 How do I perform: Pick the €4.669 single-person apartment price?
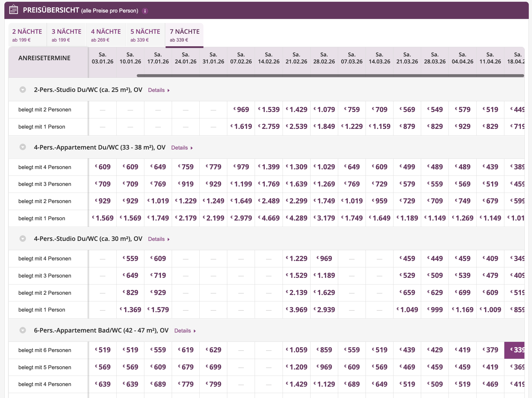(269, 218)
